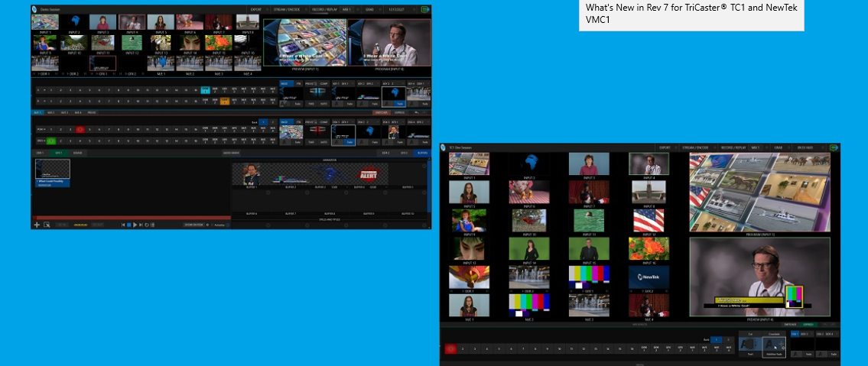The image size is (868, 366).
Task: Open DDR 2 tab in Demo Session
Action: 386,153
